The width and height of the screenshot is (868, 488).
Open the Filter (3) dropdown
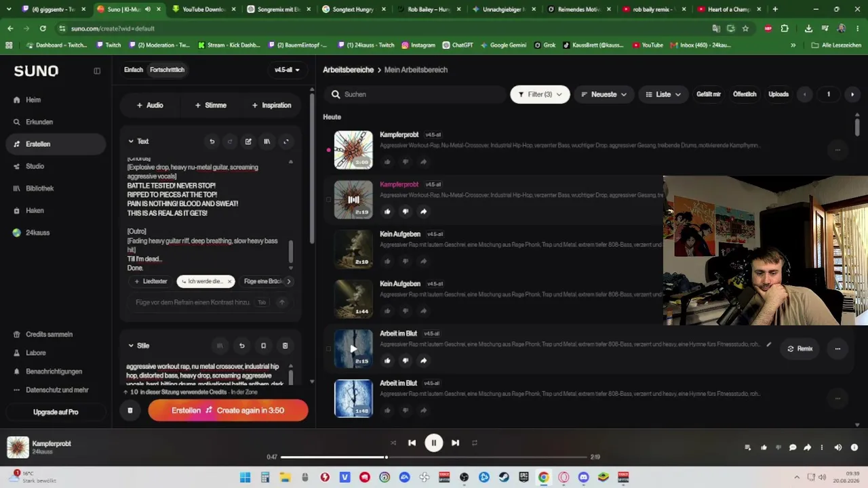pos(540,94)
